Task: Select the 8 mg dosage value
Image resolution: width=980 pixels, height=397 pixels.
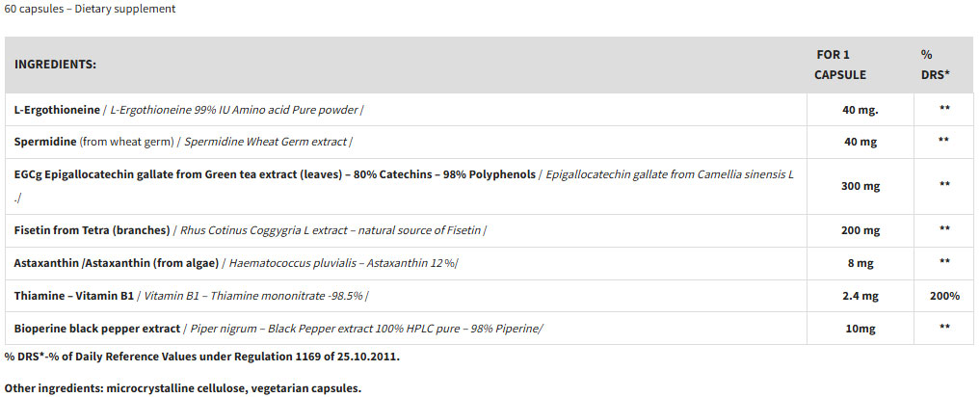Action: click(x=860, y=262)
